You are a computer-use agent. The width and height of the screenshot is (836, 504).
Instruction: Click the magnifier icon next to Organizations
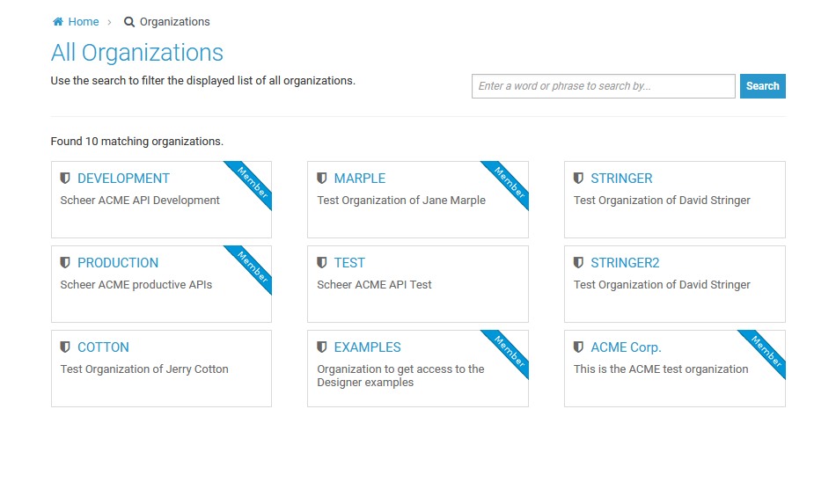pos(129,22)
